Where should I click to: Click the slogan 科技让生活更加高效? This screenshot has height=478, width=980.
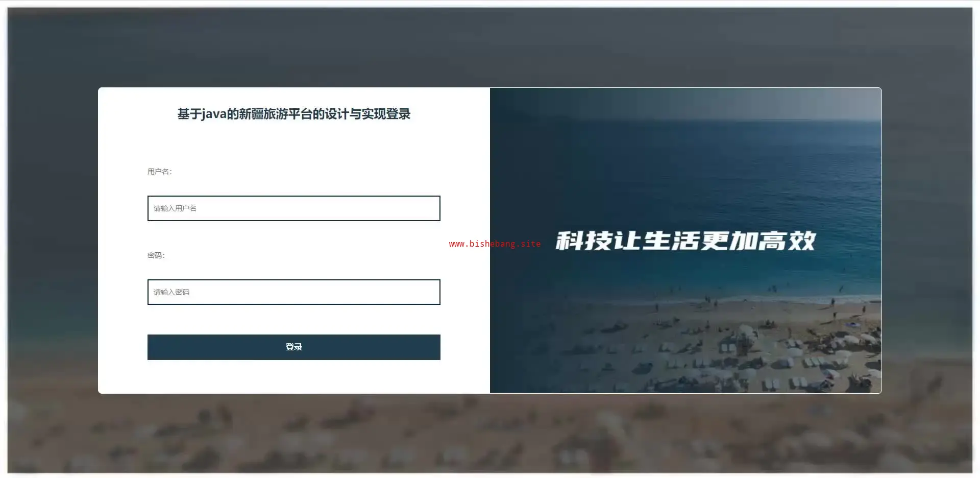(x=685, y=241)
